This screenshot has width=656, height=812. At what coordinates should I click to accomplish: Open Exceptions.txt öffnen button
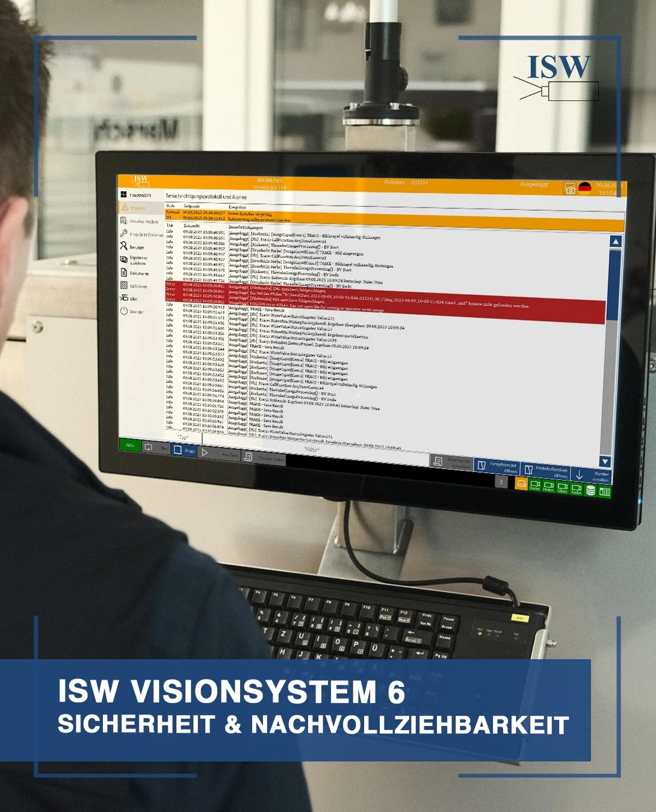coord(497,466)
